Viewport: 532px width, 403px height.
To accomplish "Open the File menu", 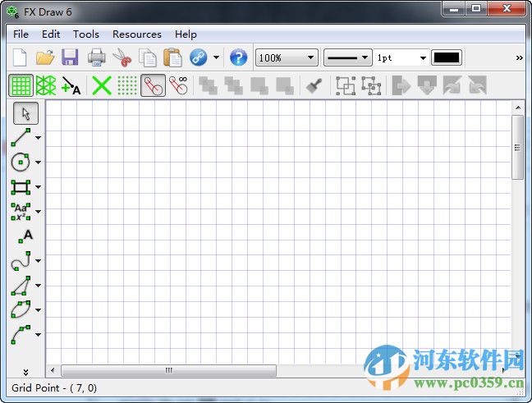I will tap(21, 34).
